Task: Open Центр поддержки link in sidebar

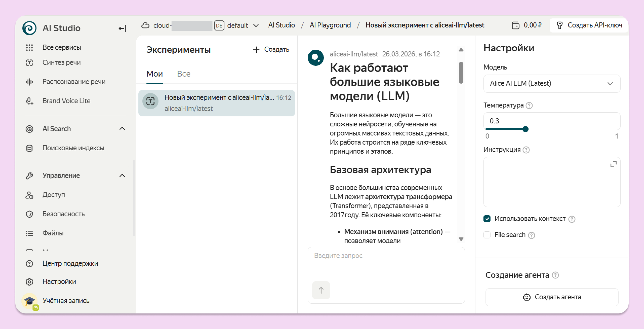Action: 70,263
